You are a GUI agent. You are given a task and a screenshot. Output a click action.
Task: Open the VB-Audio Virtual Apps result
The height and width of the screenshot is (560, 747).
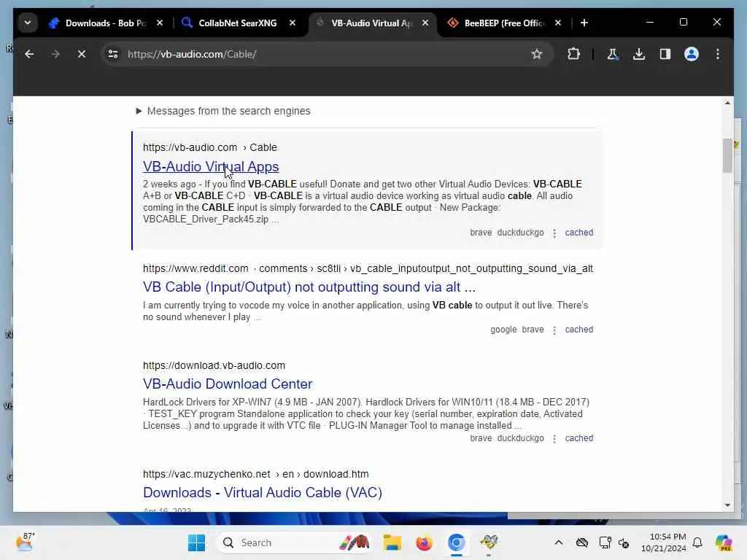211,167
